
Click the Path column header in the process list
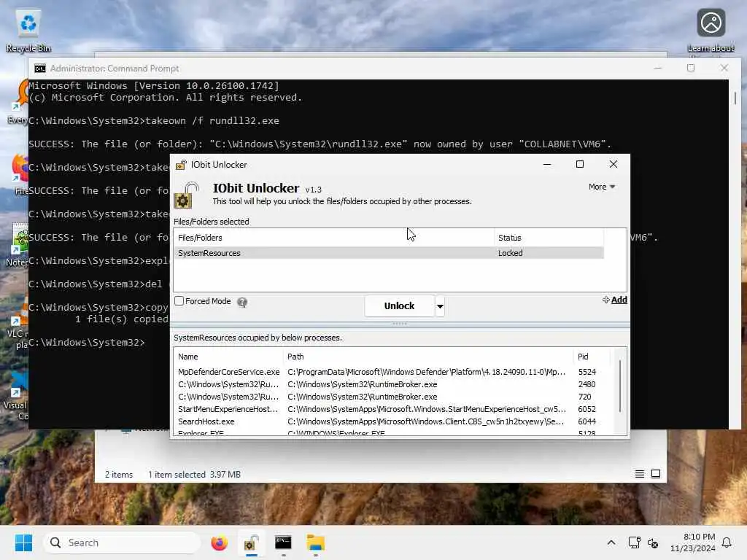pyautogui.click(x=428, y=357)
